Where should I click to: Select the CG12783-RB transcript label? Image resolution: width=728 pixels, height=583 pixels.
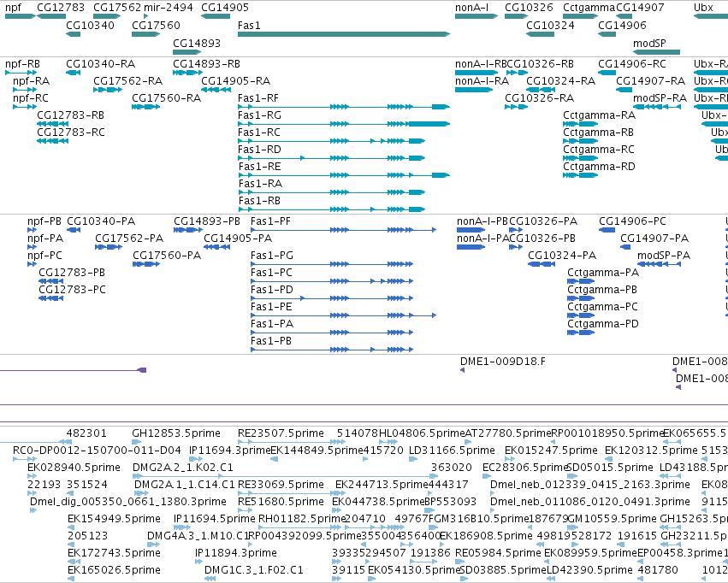click(x=70, y=115)
